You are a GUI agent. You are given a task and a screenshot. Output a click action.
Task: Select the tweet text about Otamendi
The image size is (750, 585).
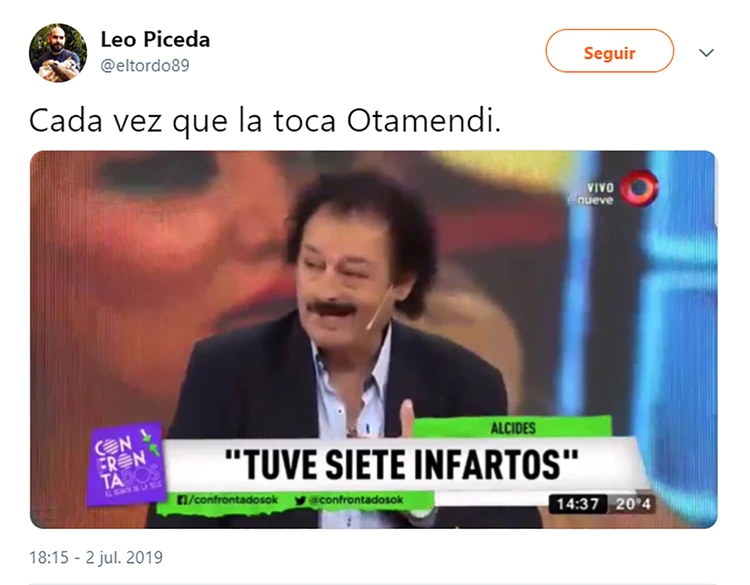(265, 121)
